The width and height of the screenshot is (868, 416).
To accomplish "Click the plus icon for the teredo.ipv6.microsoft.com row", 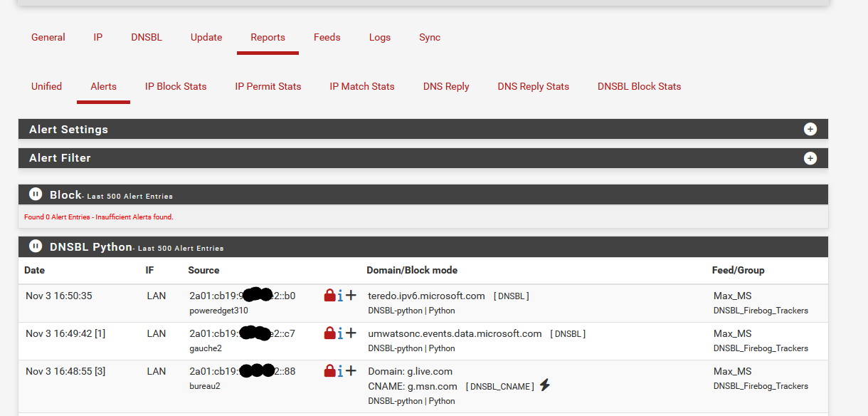I will tap(351, 295).
